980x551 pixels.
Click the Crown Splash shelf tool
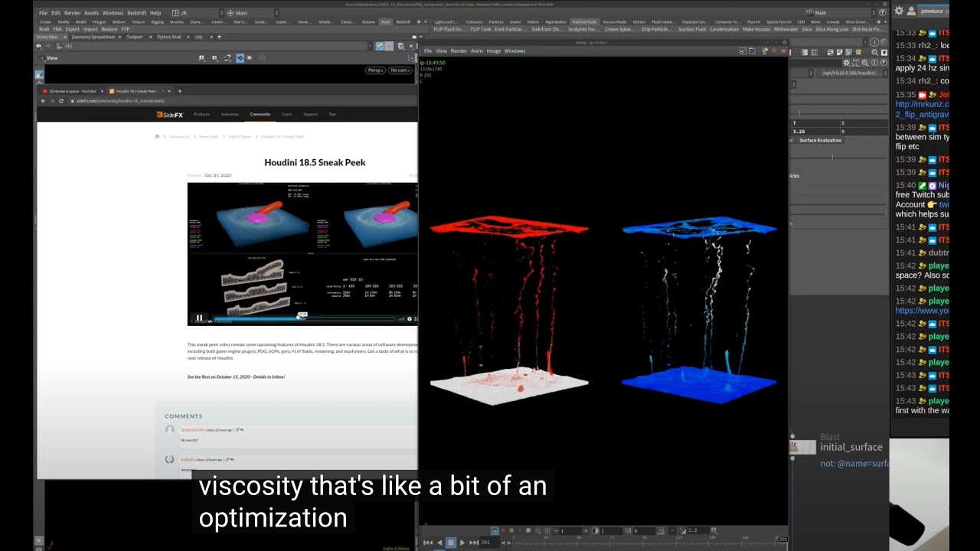(x=619, y=29)
